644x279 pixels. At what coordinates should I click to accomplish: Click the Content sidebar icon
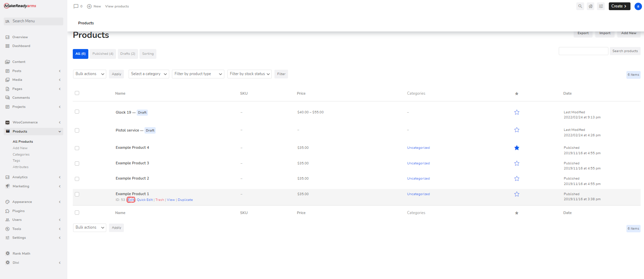pyautogui.click(x=7, y=62)
